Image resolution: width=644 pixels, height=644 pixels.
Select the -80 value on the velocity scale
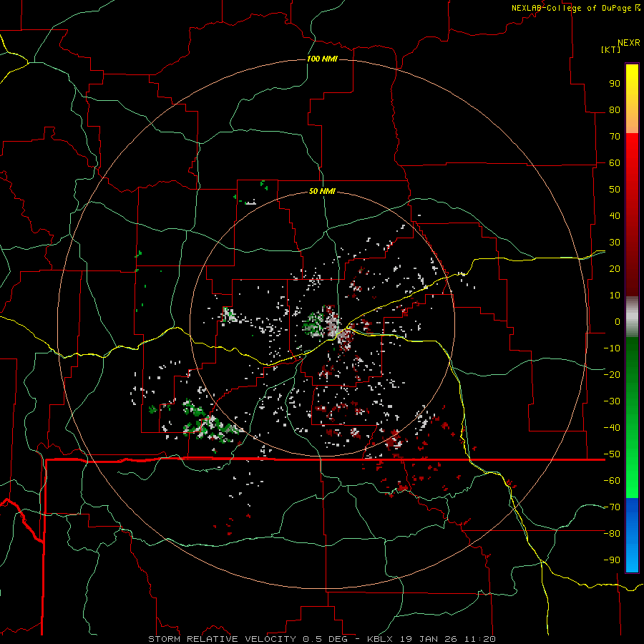(612, 534)
